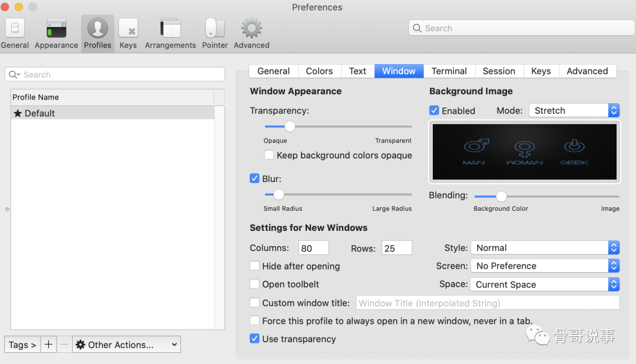Enable Open toolbelt checkbox
The width and height of the screenshot is (636, 364).
pyautogui.click(x=254, y=284)
